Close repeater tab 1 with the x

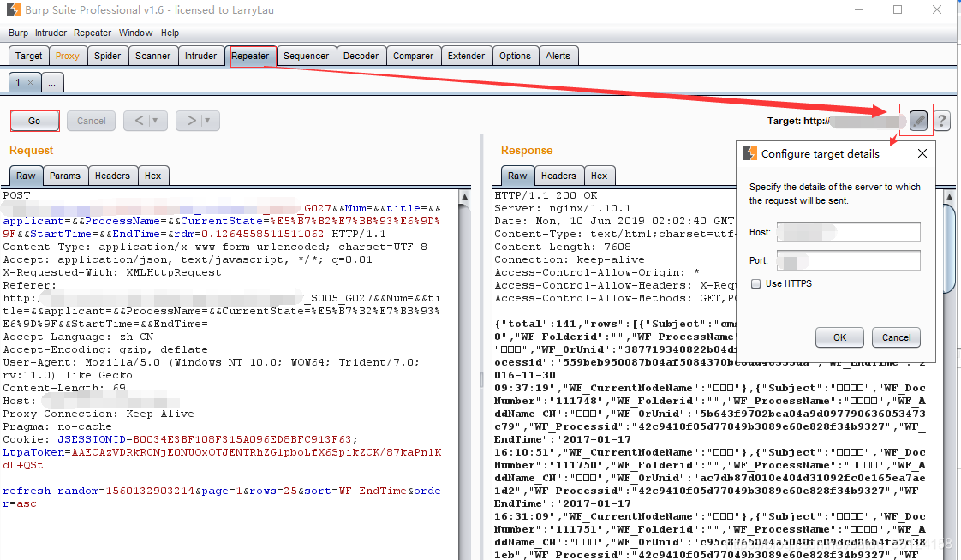pos(31,83)
